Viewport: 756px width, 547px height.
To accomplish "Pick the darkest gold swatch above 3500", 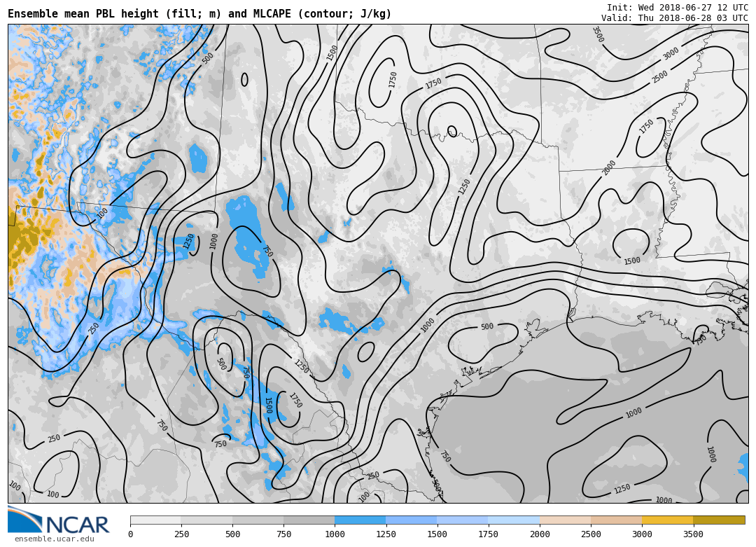I will point(719,520).
